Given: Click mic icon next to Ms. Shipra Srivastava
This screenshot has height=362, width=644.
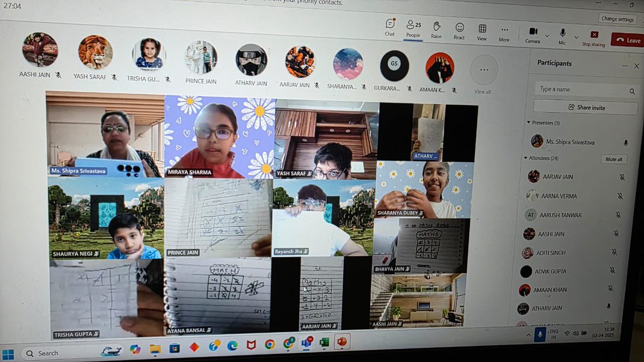Looking at the screenshot, I should (x=625, y=143).
